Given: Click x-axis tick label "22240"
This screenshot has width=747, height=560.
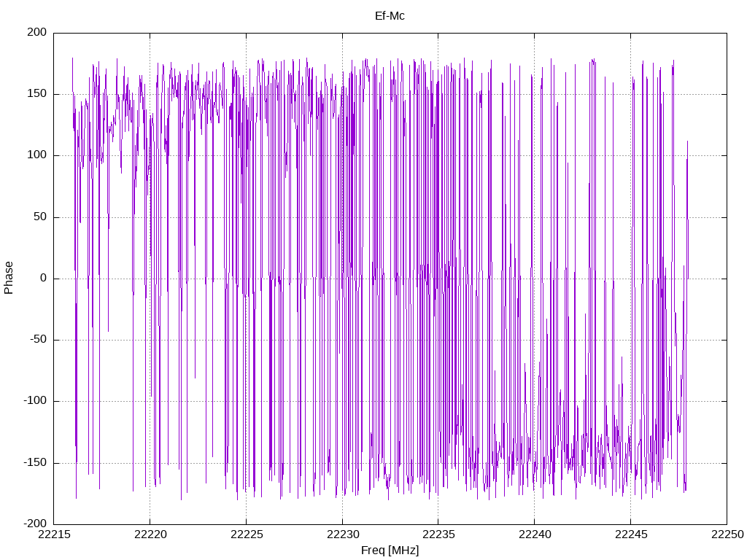Looking at the screenshot, I should coord(535,534).
